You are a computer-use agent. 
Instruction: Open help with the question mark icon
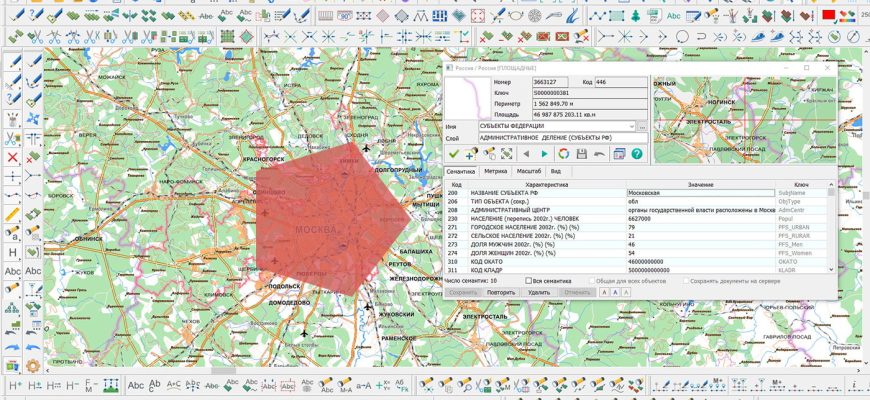click(636, 153)
